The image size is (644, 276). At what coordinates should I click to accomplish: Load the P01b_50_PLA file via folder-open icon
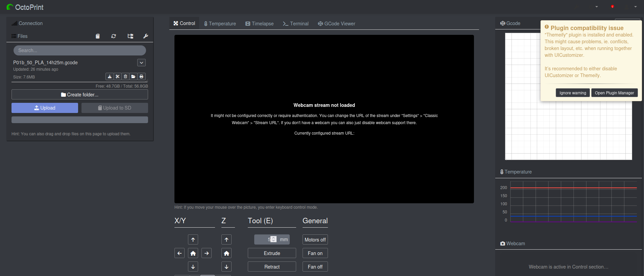(133, 76)
